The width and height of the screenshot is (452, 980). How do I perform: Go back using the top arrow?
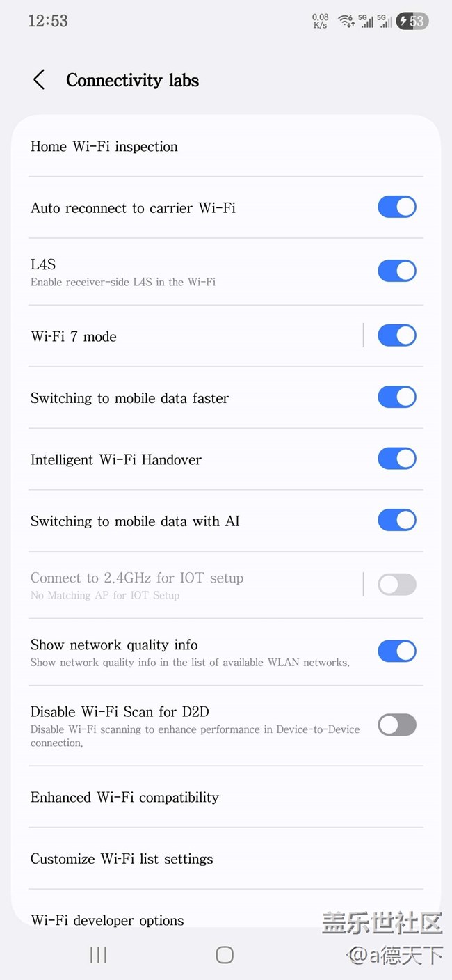coord(39,80)
